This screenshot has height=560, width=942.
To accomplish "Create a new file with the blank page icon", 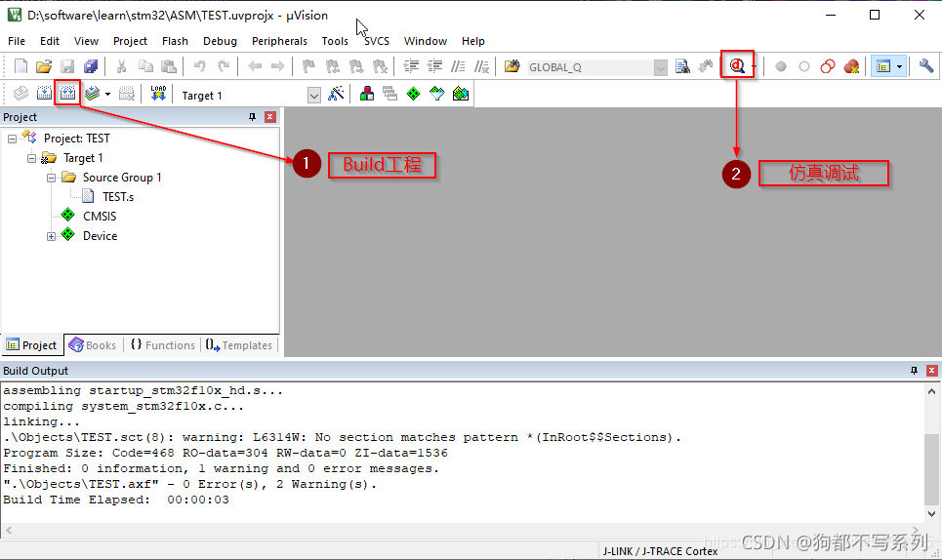I will [20, 66].
